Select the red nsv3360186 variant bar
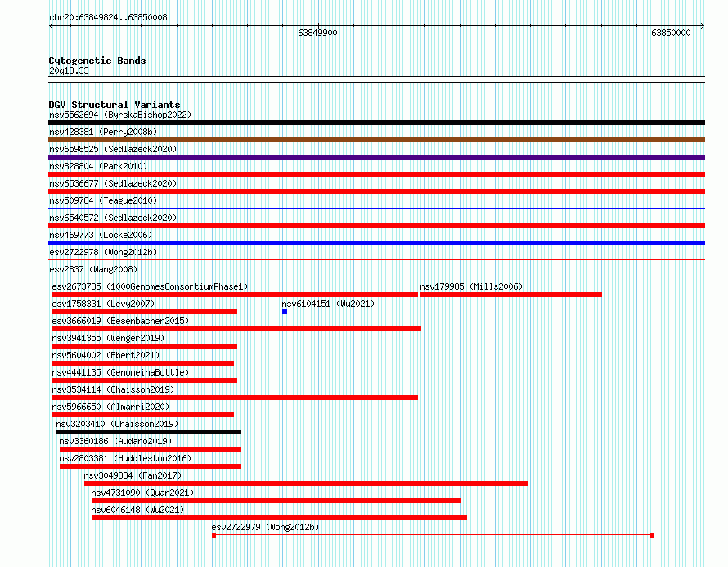Viewport: 728px width, 567px height. point(151,449)
